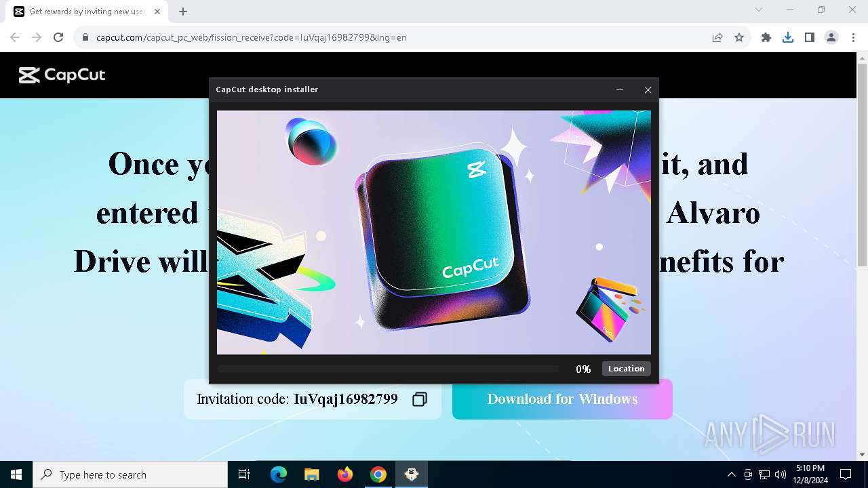Close the CapCut desktop installer dialog
Screen dimensions: 868x488
(648, 89)
